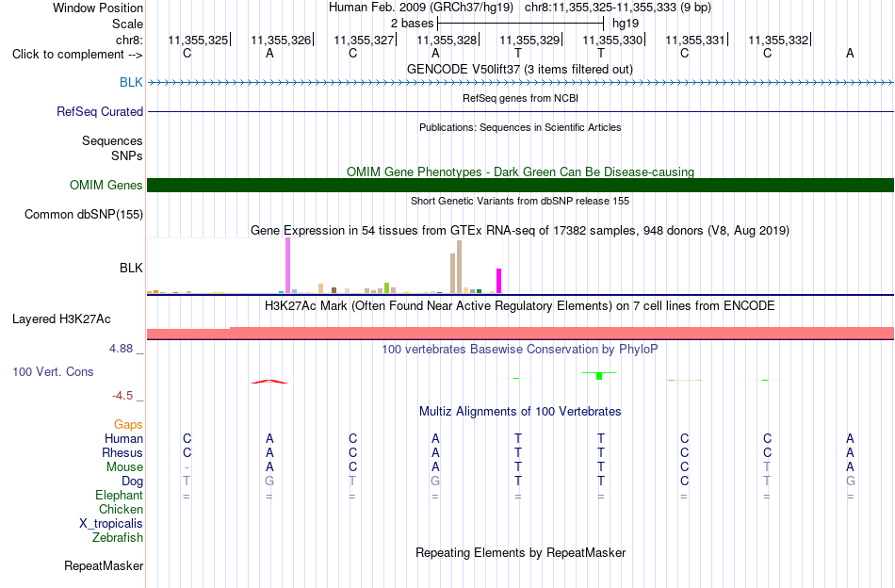Click the dark green OMIM gene bar
This screenshot has width=895, height=588.
pyautogui.click(x=521, y=185)
